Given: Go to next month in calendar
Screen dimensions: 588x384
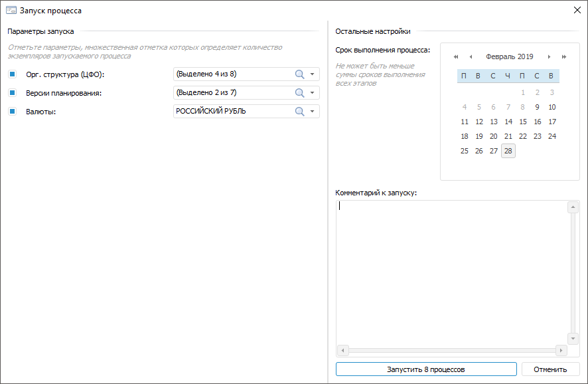Looking at the screenshot, I should tap(549, 56).
